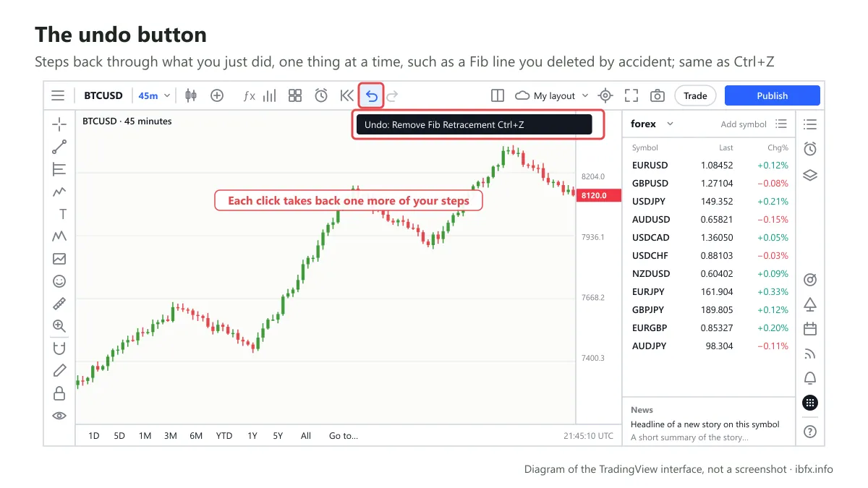Select the 5Y time range
868x488 pixels.
coord(278,435)
